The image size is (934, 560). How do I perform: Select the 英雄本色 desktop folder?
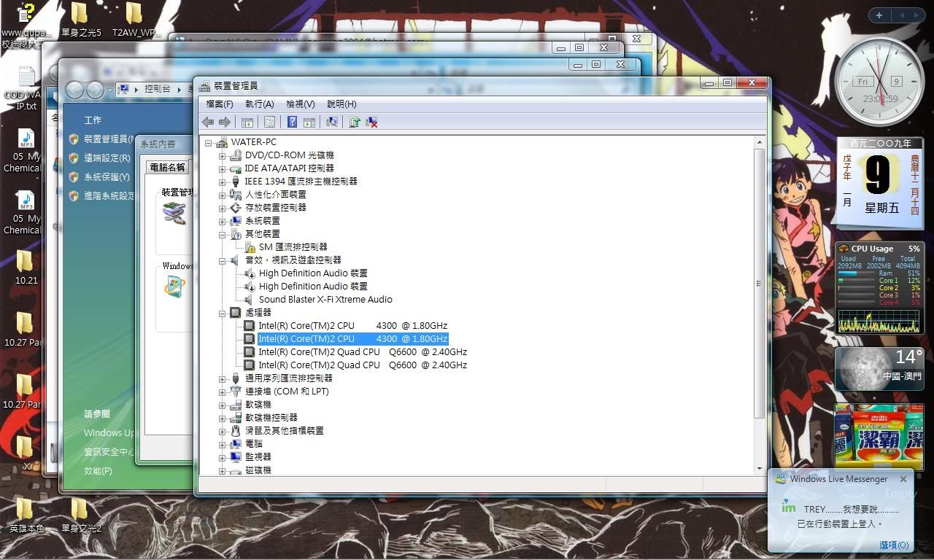click(26, 515)
